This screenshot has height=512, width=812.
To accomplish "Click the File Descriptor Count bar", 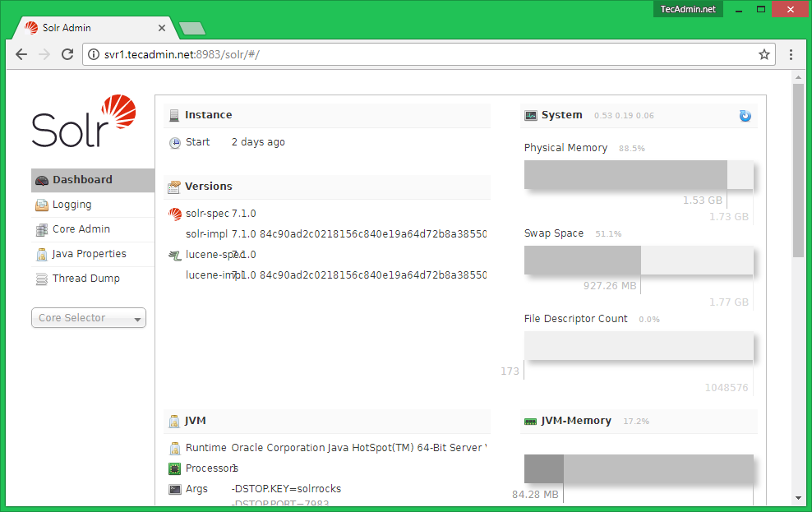I will [x=639, y=345].
